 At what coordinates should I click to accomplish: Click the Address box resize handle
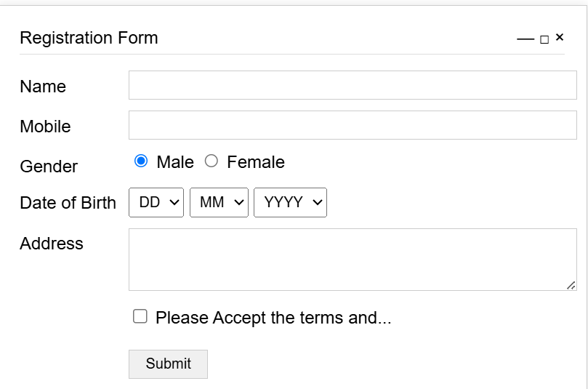(x=571, y=285)
